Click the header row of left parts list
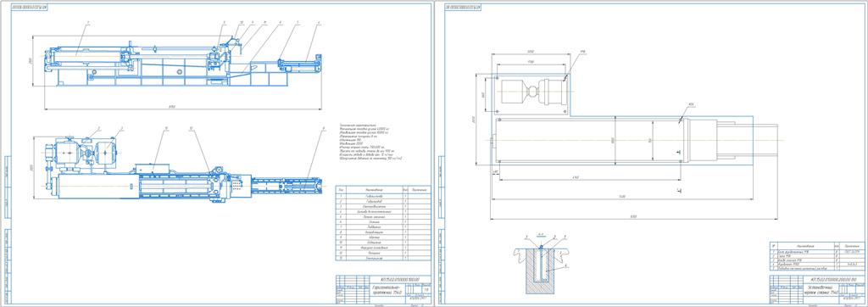Screen dimensions: 868x307 [382, 189]
